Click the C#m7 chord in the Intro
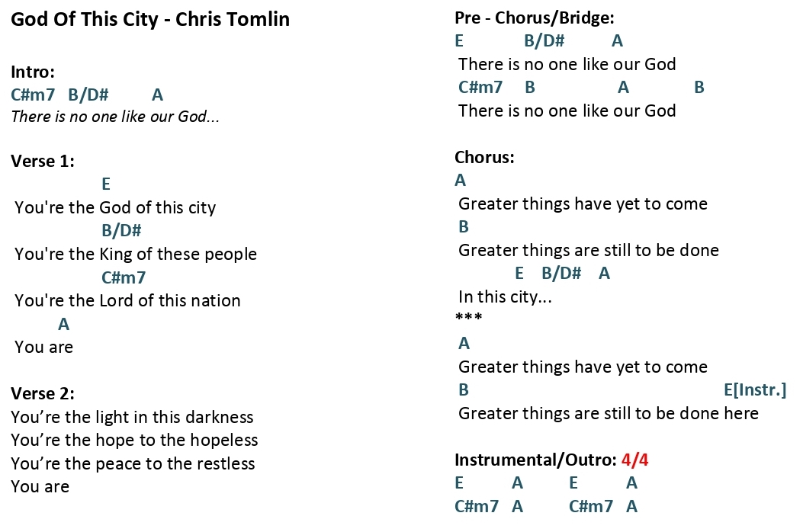 (x=33, y=95)
